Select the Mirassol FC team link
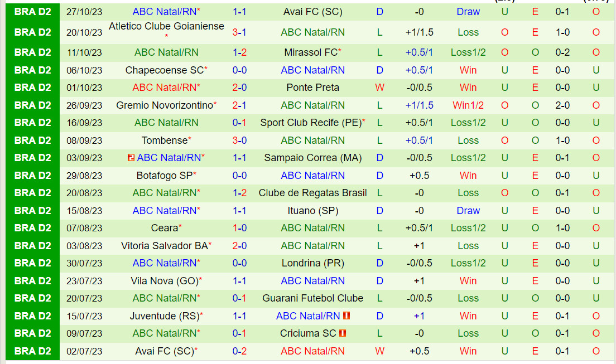Screen dimensions: 616x364 tap(311, 52)
